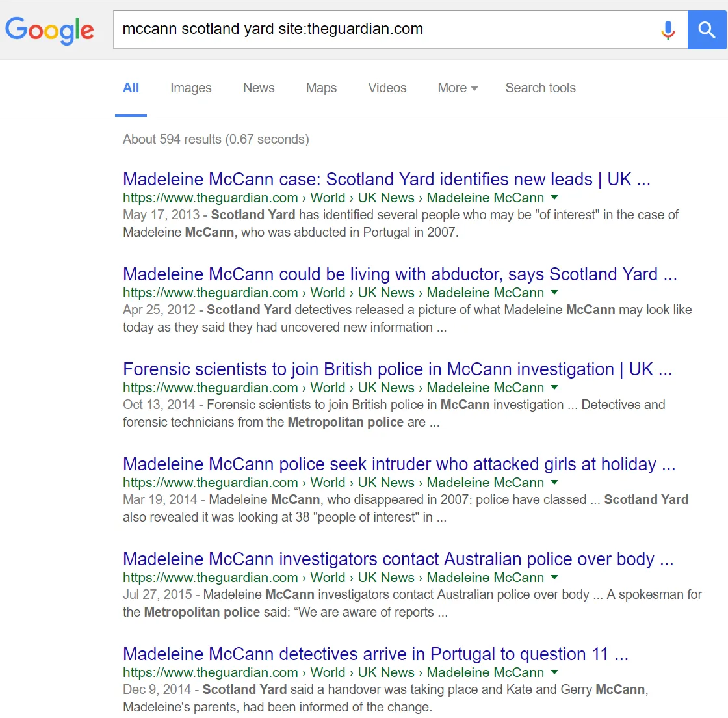Open Search tools options

coord(540,88)
